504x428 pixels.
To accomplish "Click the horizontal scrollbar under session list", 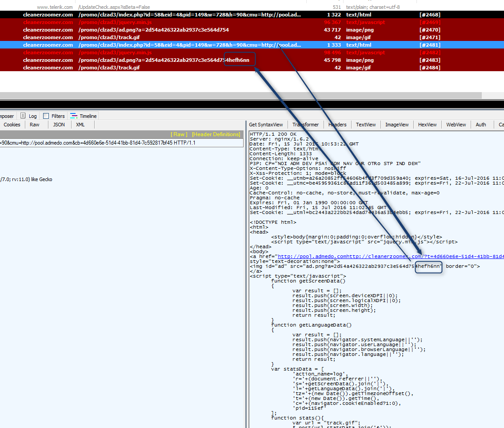I will tap(240, 96).
